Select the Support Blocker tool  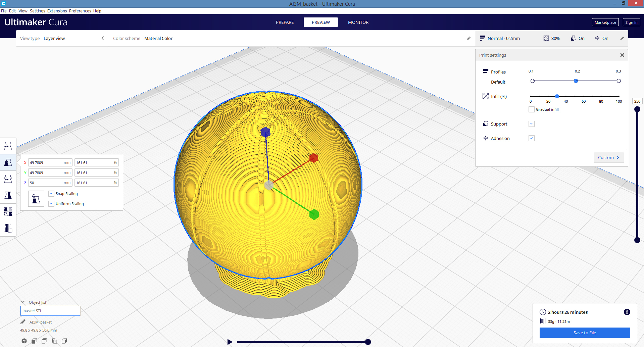(x=8, y=228)
